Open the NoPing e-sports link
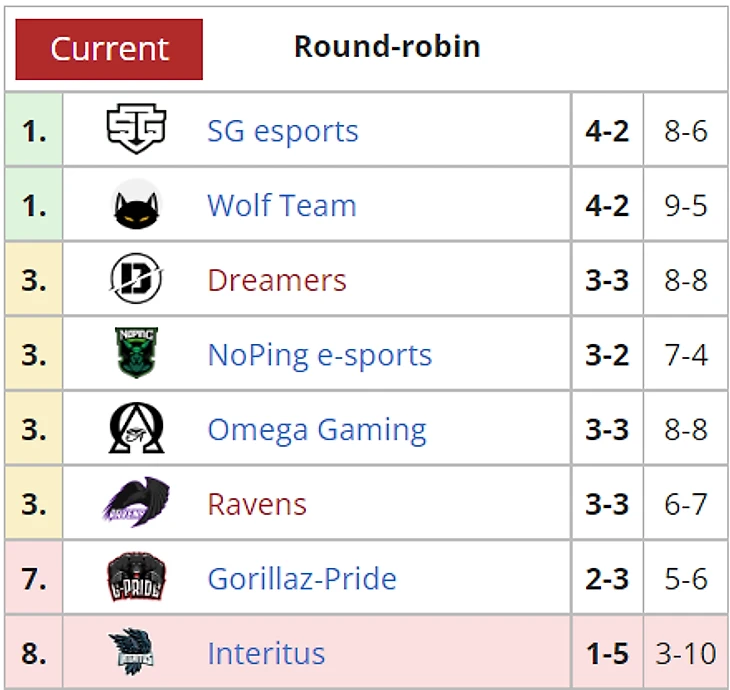The width and height of the screenshot is (730, 690). (x=319, y=355)
